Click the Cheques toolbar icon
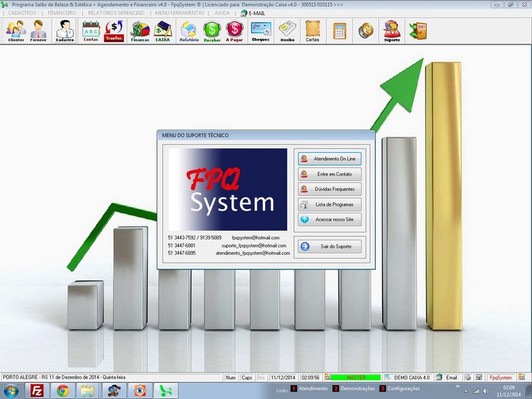This screenshot has width=532, height=399. click(x=261, y=31)
